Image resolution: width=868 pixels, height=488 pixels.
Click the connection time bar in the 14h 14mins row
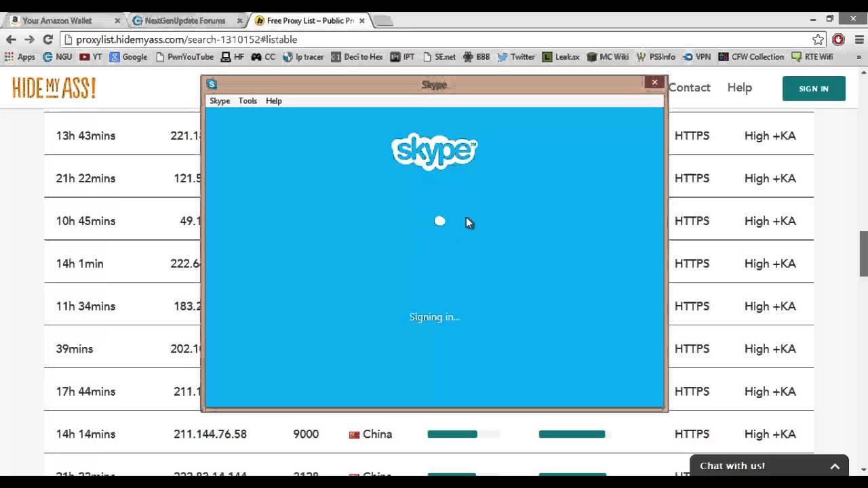(x=574, y=434)
